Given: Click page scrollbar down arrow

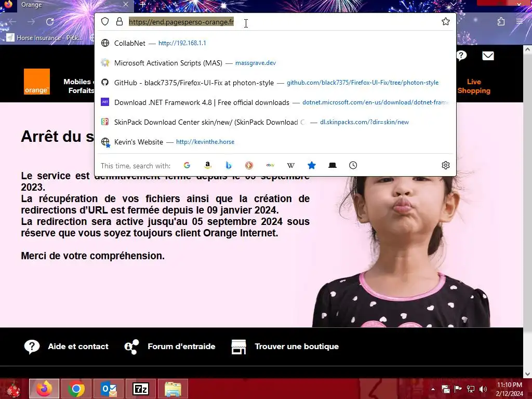Looking at the screenshot, I should pyautogui.click(x=528, y=374).
